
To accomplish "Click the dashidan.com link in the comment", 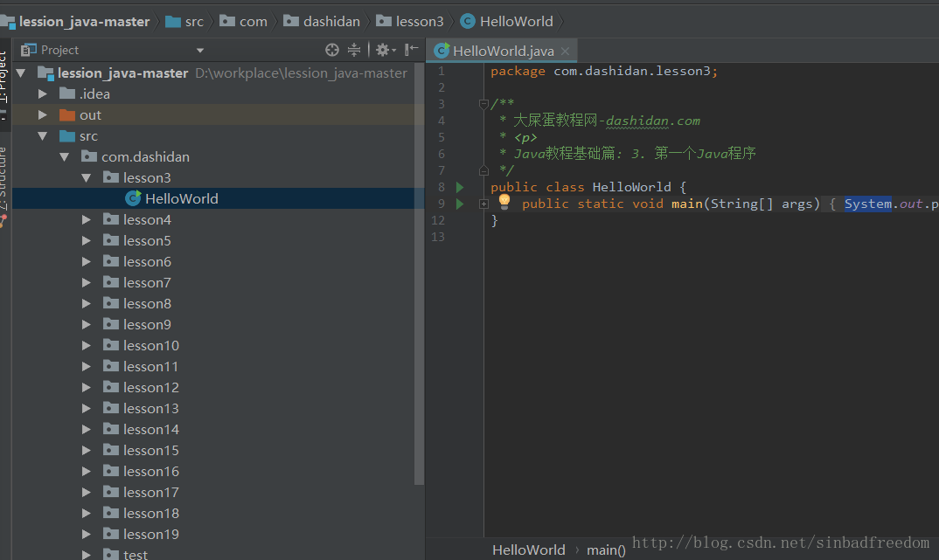I will pyautogui.click(x=653, y=121).
